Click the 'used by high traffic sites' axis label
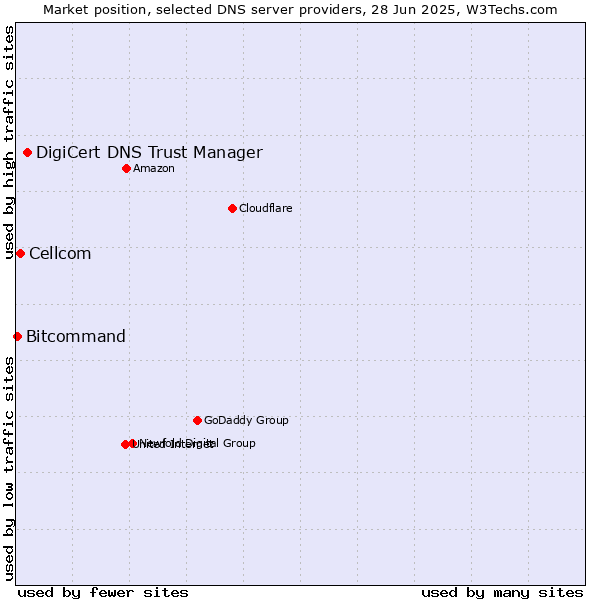The image size is (600, 600). coord(9,142)
